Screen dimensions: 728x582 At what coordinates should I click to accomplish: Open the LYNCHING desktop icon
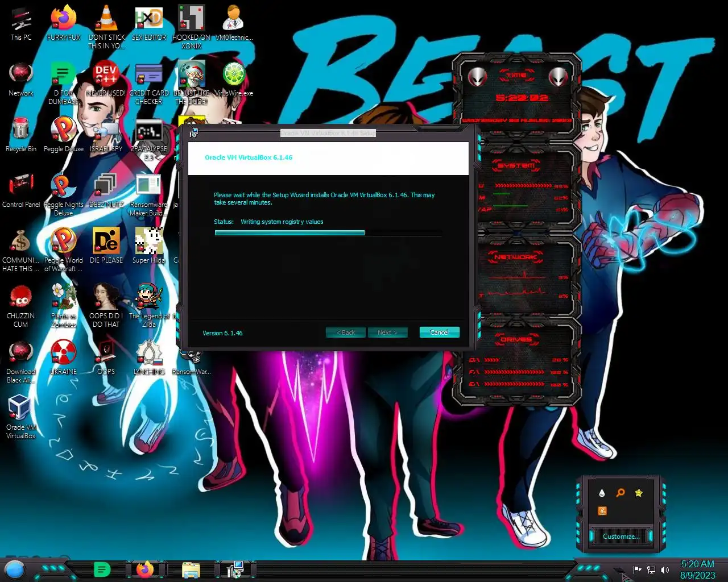click(x=148, y=357)
